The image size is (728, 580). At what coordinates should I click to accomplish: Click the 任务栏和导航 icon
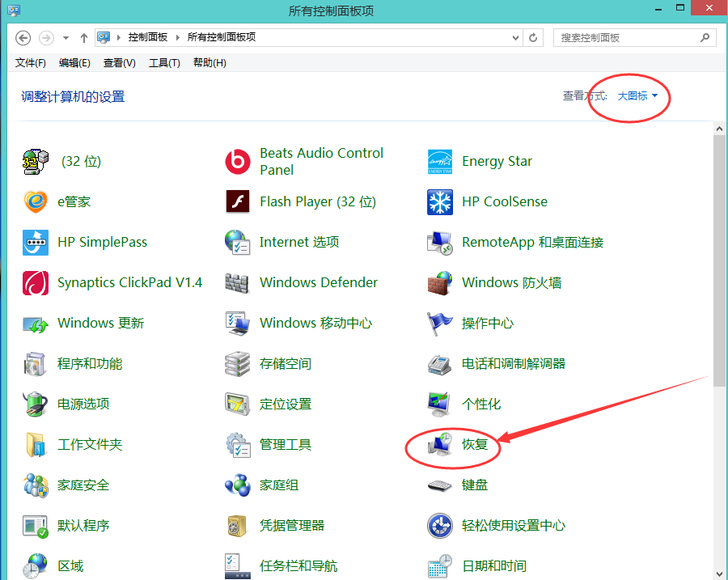point(238,566)
